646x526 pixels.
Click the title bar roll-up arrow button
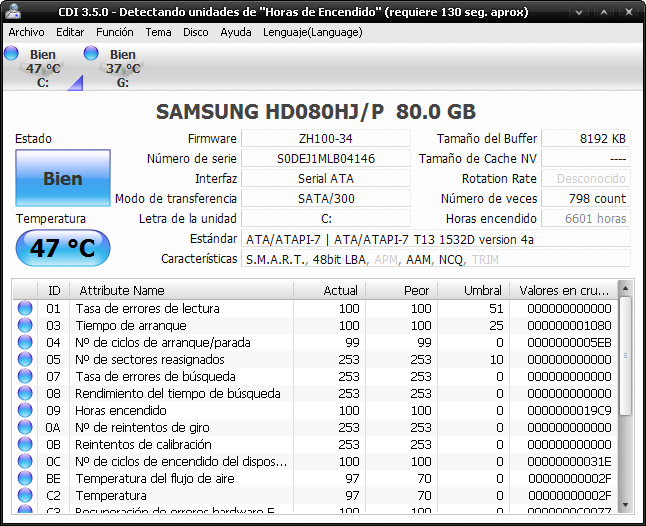click(x=604, y=12)
